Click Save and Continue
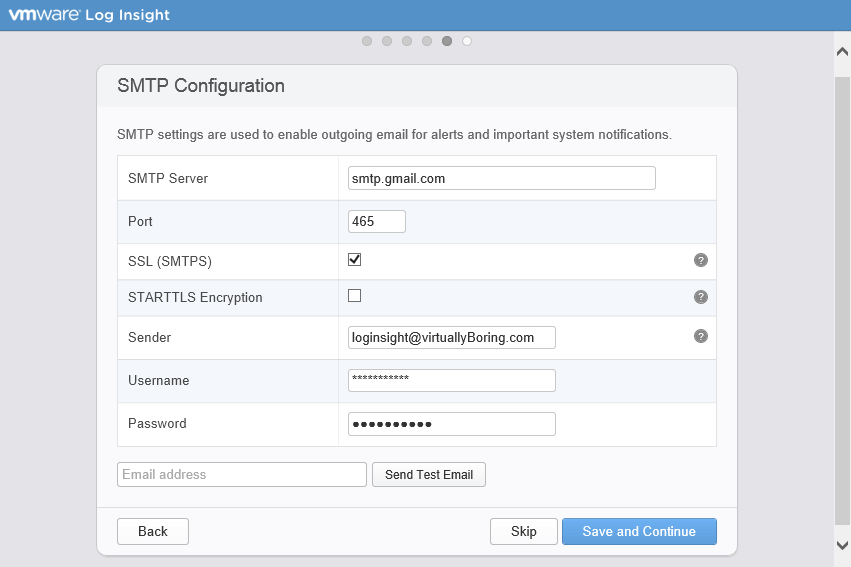The height and width of the screenshot is (567, 851). (x=639, y=531)
